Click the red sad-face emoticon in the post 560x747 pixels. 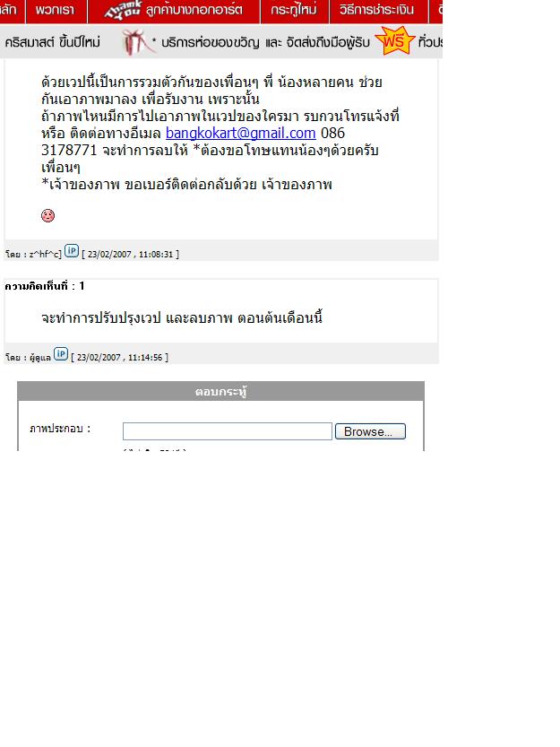pyautogui.click(x=47, y=216)
